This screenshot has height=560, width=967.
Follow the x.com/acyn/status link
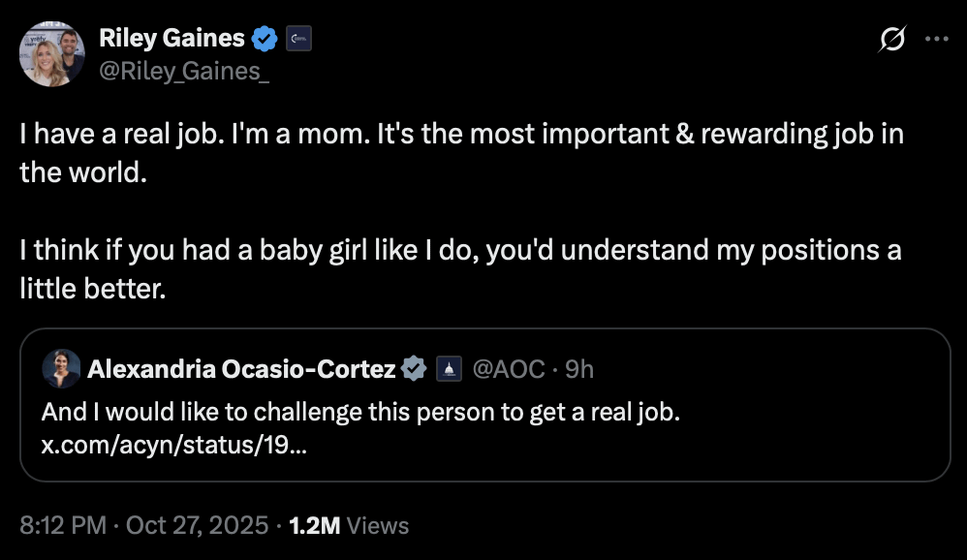click(x=175, y=446)
